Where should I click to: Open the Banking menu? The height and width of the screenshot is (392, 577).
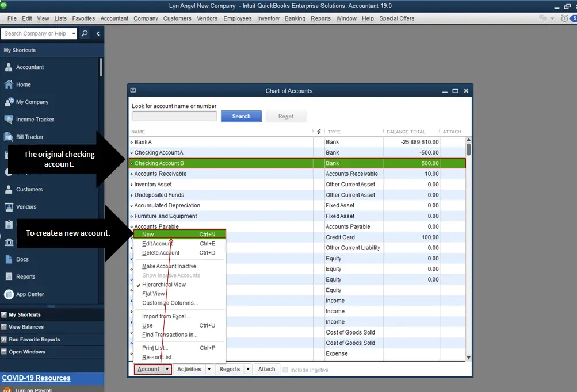point(295,18)
